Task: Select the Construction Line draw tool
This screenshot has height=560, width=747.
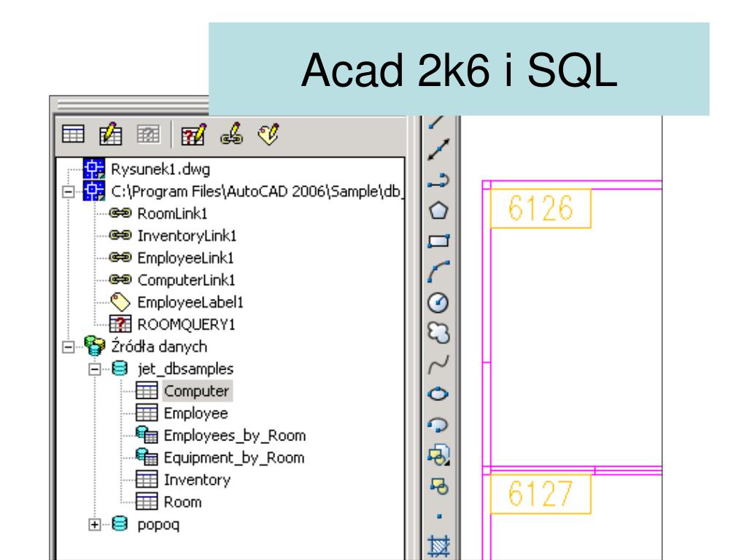Action: [438, 149]
